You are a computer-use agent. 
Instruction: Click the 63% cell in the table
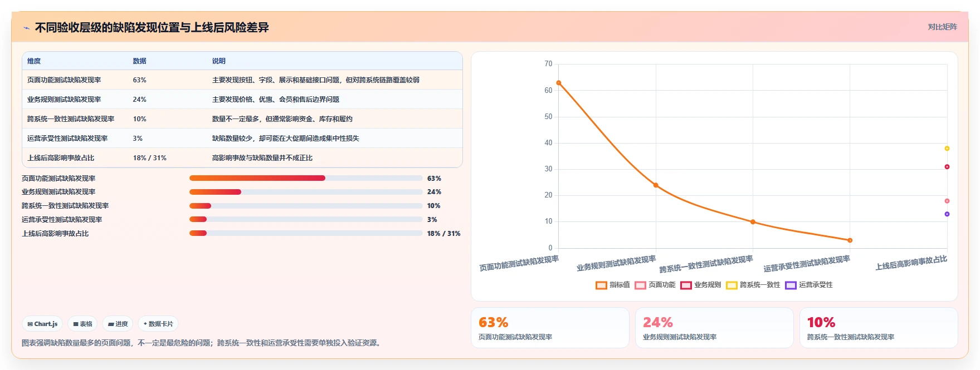click(139, 80)
